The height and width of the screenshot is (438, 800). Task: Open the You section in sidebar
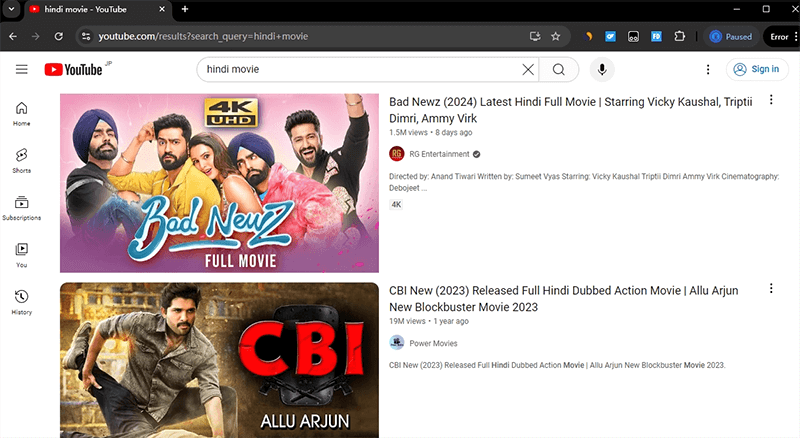22,255
